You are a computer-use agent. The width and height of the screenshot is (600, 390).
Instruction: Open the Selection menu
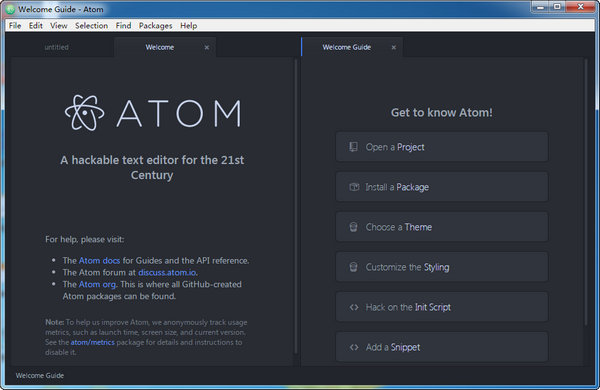(91, 26)
